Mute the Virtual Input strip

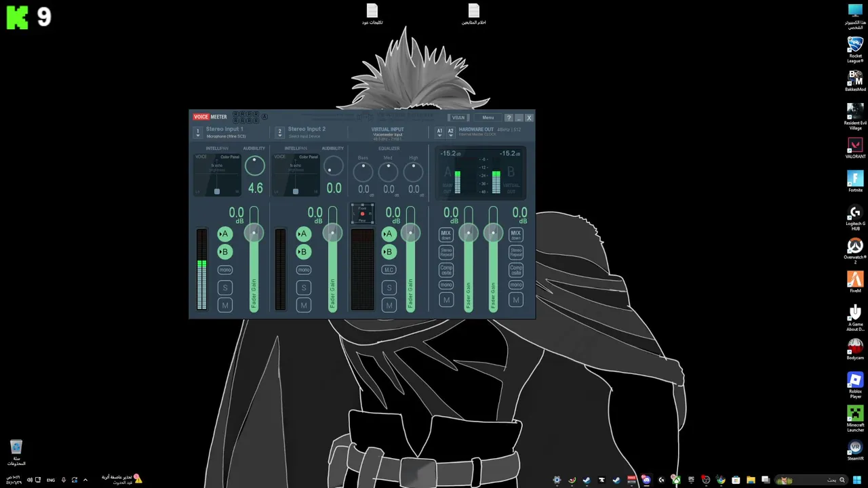(x=389, y=305)
